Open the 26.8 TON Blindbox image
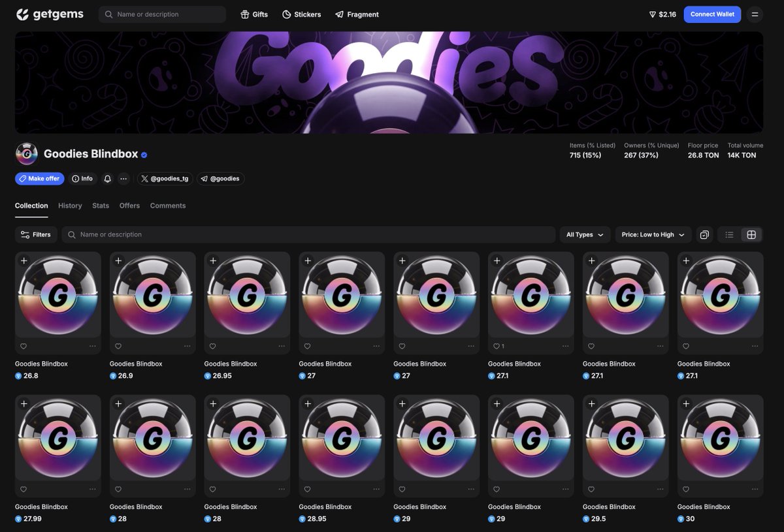This screenshot has width=784, height=532. pyautogui.click(x=58, y=295)
